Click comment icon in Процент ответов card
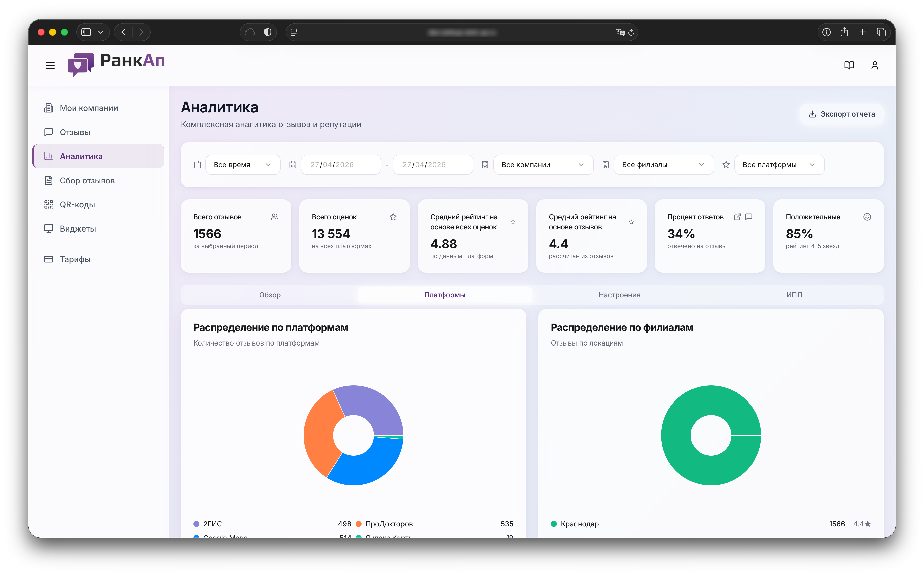The width and height of the screenshot is (924, 575). [749, 217]
